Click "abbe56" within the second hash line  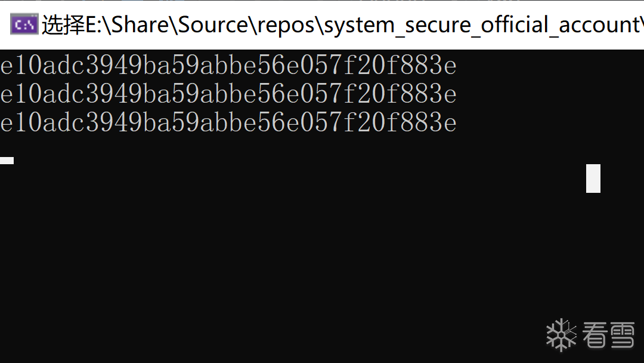[243, 94]
